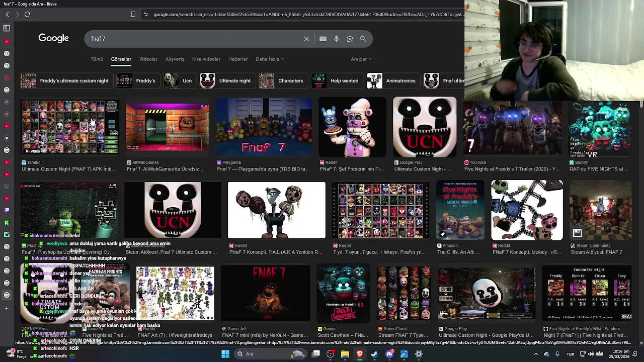This screenshot has width=644, height=362.
Task: Toggle the Brave vertical tabs sidebar panel
Action: (7, 28)
